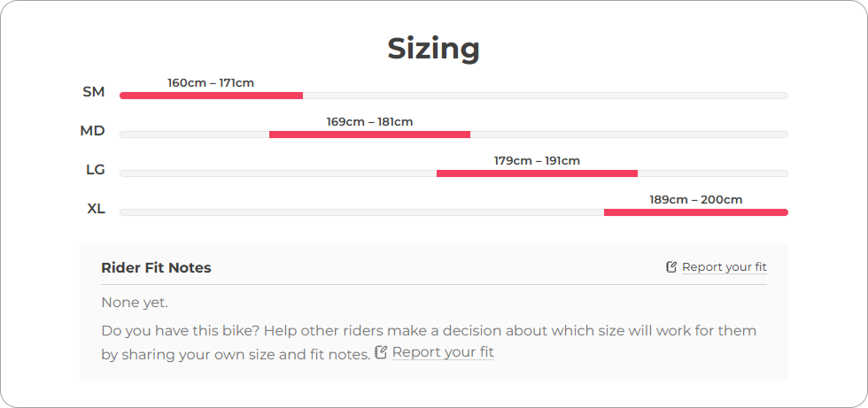Select the MD size label
Image resolution: width=868 pixels, height=408 pixels.
92,131
